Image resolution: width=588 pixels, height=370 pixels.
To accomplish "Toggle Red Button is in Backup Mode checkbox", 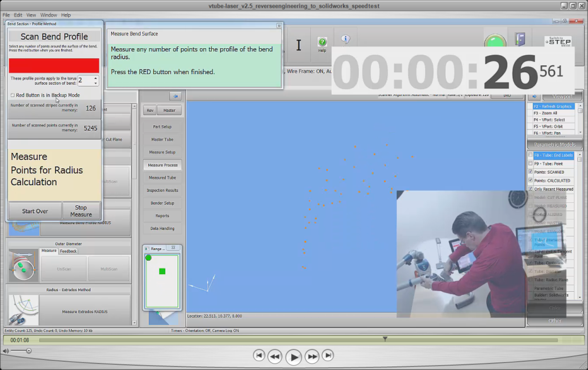I will click(13, 95).
